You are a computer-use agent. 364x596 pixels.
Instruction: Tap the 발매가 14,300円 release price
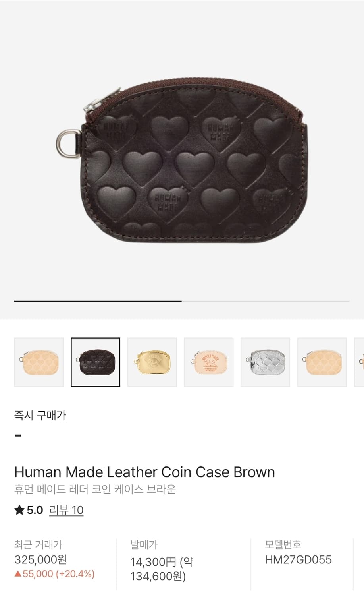pyautogui.click(x=162, y=569)
